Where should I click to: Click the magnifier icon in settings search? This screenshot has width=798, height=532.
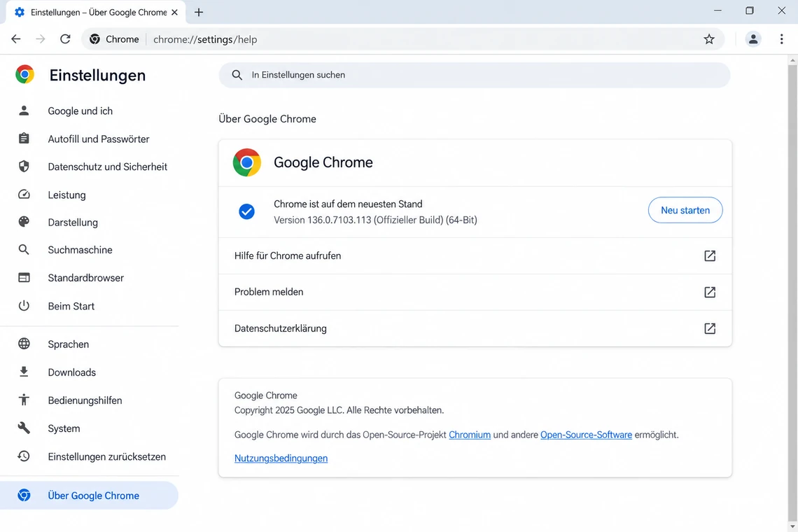[x=237, y=75]
